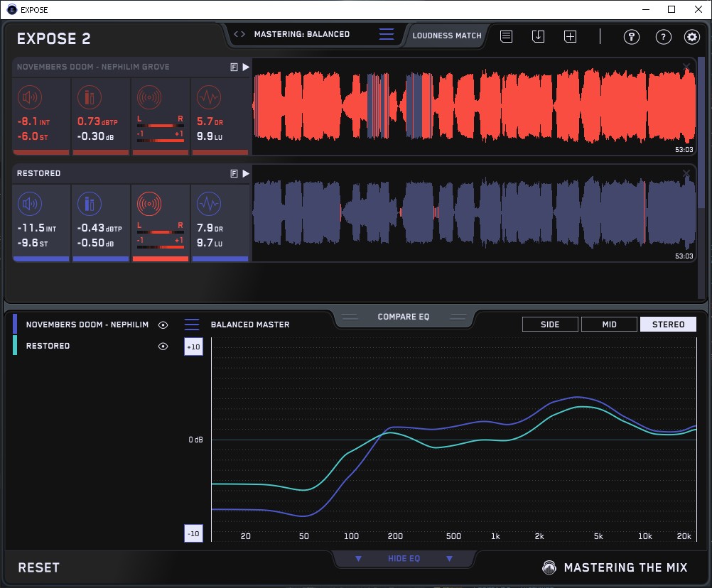Play the Restored track
The width and height of the screenshot is (712, 588).
[246, 173]
